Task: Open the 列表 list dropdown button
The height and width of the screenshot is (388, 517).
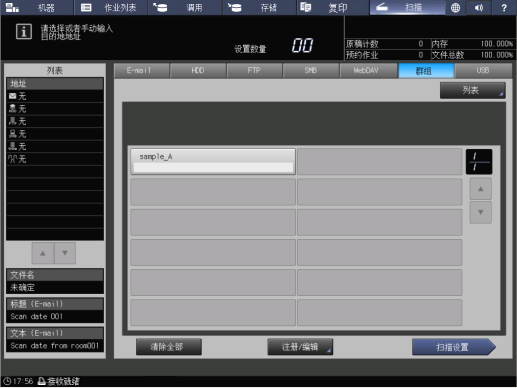Action: click(473, 90)
